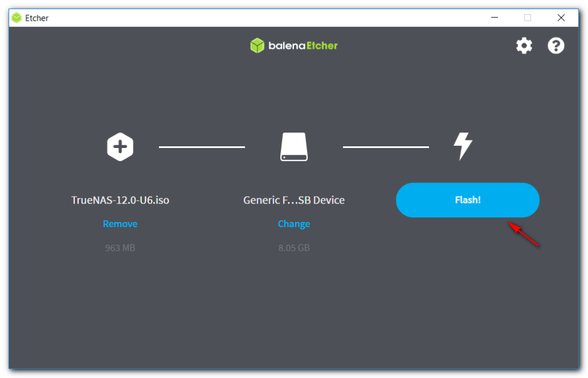
Task: Click the Etcher title bar text
Action: pos(37,18)
